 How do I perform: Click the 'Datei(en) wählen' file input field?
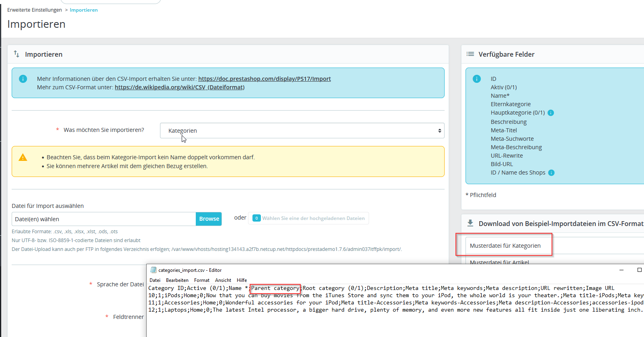pos(104,219)
